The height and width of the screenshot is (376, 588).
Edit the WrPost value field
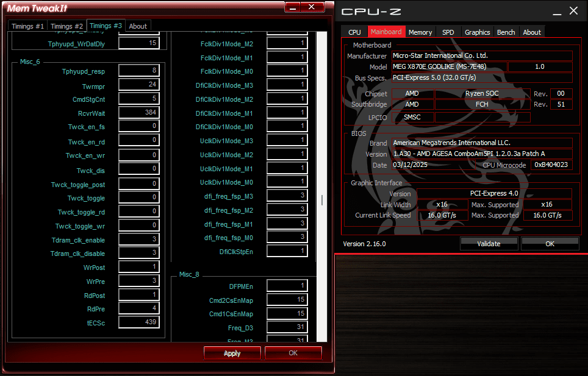pyautogui.click(x=138, y=267)
